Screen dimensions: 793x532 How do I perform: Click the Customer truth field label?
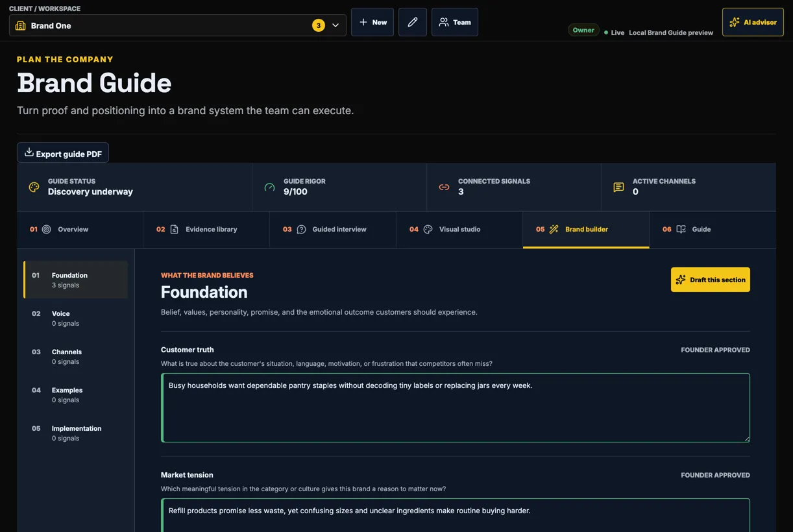187,350
